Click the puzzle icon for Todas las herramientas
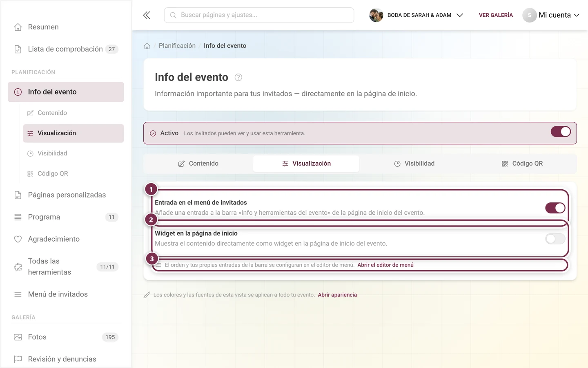Viewport: 588px width, 368px height. point(18,267)
